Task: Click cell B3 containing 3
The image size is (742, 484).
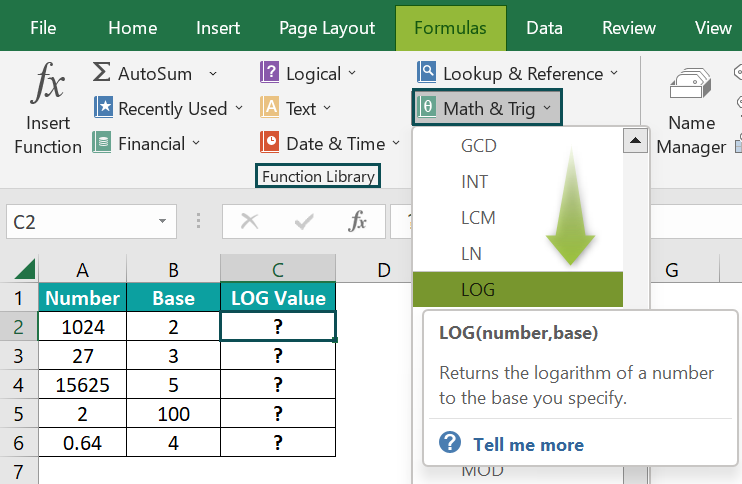Action: point(174,356)
